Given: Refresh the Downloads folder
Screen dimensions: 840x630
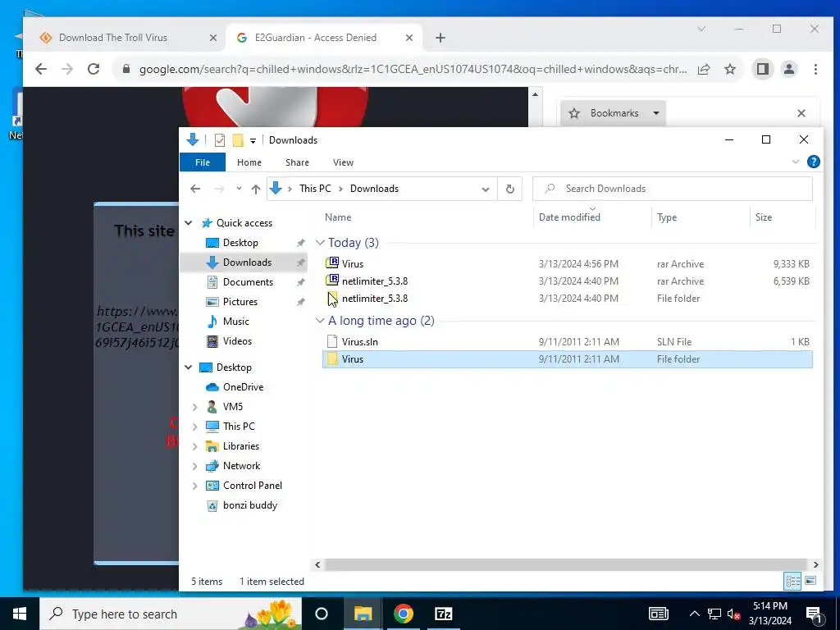Looking at the screenshot, I should pos(510,189).
